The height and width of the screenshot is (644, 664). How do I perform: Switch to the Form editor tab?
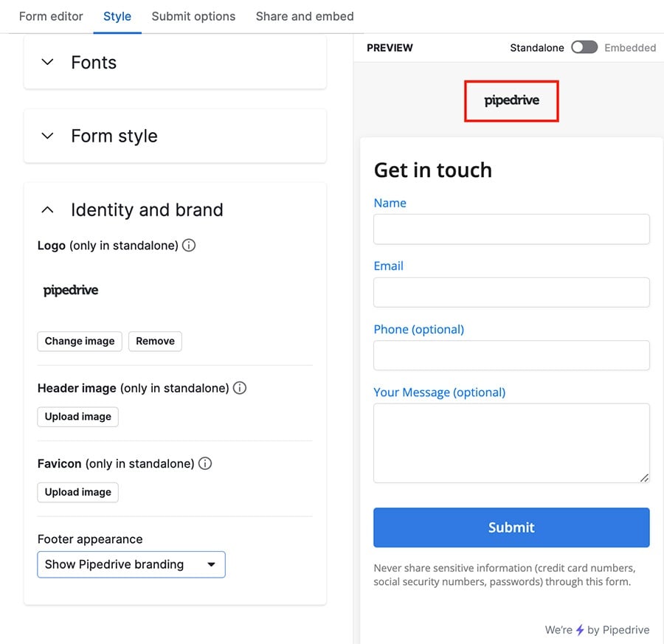tap(51, 16)
